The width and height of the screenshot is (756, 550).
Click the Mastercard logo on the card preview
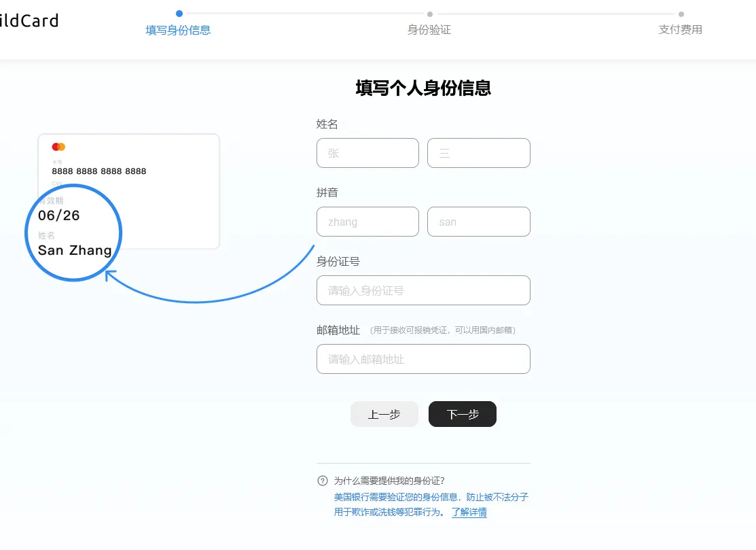58,146
